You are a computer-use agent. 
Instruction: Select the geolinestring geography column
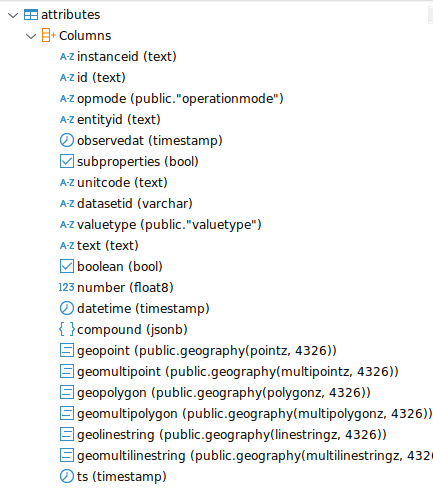232,435
